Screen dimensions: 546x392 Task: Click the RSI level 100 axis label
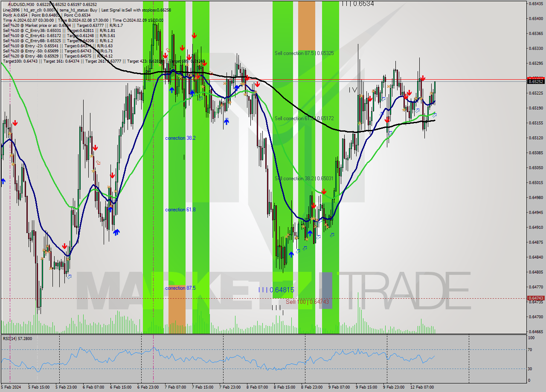[532, 337]
